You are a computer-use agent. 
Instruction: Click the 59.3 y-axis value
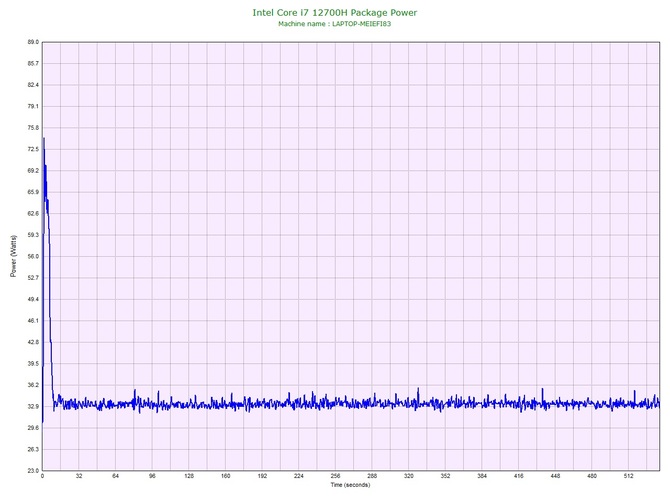coord(33,235)
